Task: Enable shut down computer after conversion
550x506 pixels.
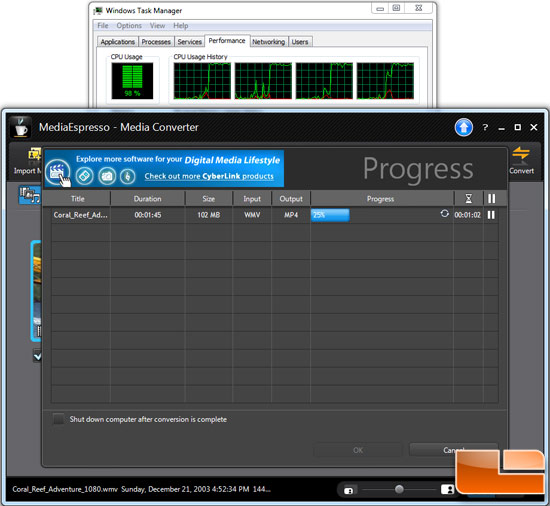Action: click(x=59, y=419)
